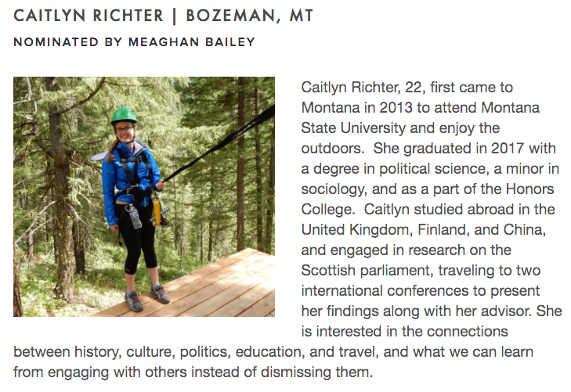This screenshot has width=571, height=392.
Task: Click the wooden platform in the photo
Action: coord(204,287)
